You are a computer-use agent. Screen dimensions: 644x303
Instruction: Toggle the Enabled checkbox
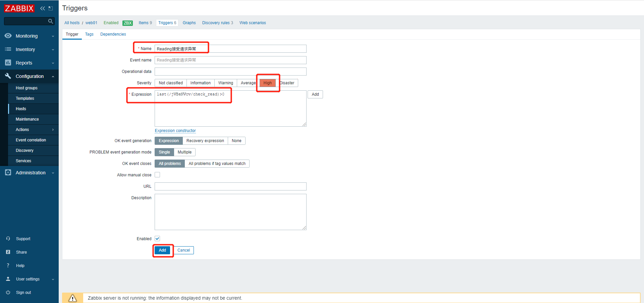click(157, 239)
